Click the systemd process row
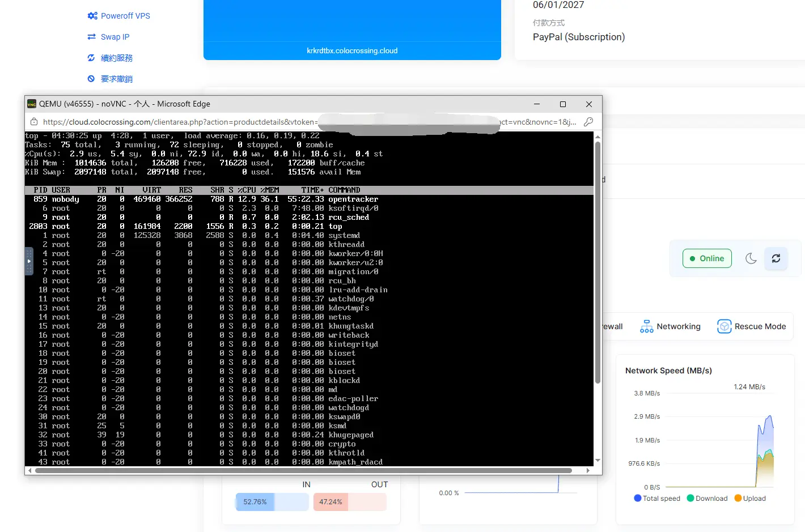The width and height of the screenshot is (805, 532). click(x=309, y=235)
